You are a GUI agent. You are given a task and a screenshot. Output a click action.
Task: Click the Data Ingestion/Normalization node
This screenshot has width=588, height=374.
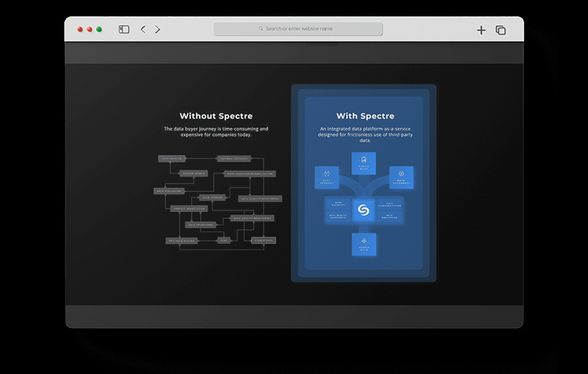click(x=250, y=174)
